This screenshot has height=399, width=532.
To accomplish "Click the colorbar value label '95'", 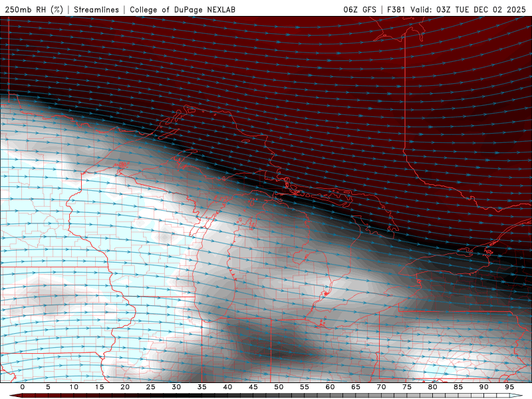I will (x=509, y=387).
